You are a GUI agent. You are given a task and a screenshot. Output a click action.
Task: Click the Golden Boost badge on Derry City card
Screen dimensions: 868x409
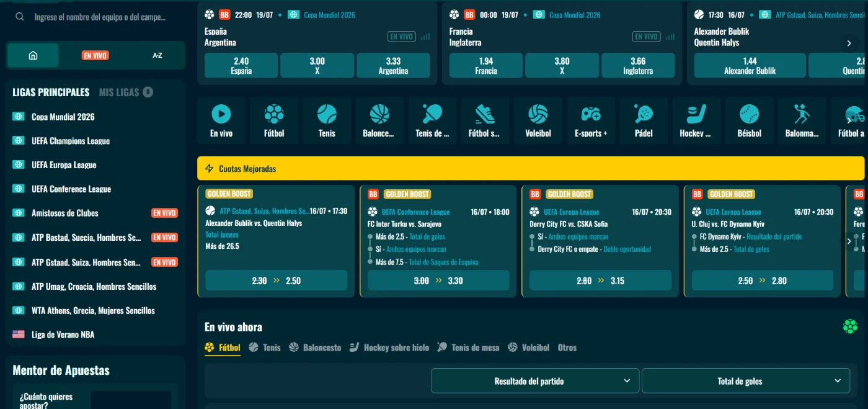pyautogui.click(x=569, y=194)
